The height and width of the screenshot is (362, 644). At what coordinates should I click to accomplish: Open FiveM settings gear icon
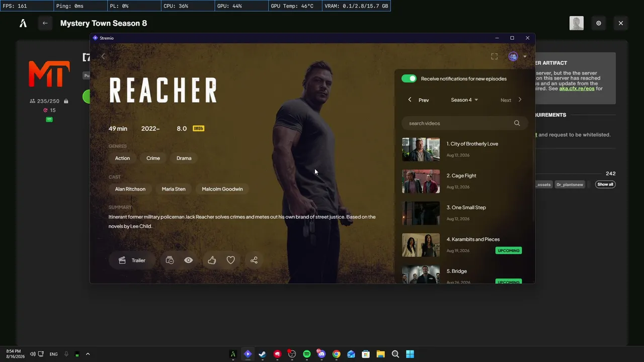(x=599, y=23)
